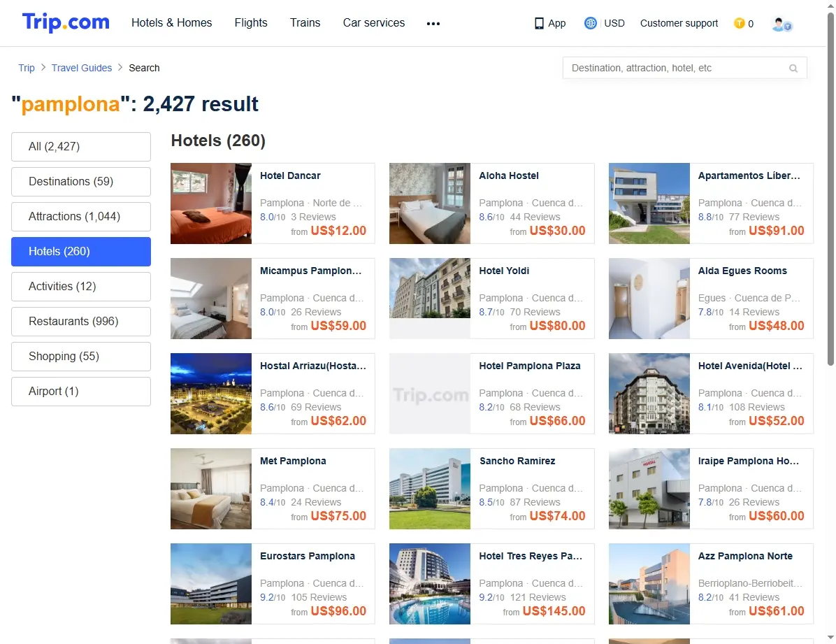Open Eurostars Pamplona title link
836x644 pixels.
tap(307, 556)
